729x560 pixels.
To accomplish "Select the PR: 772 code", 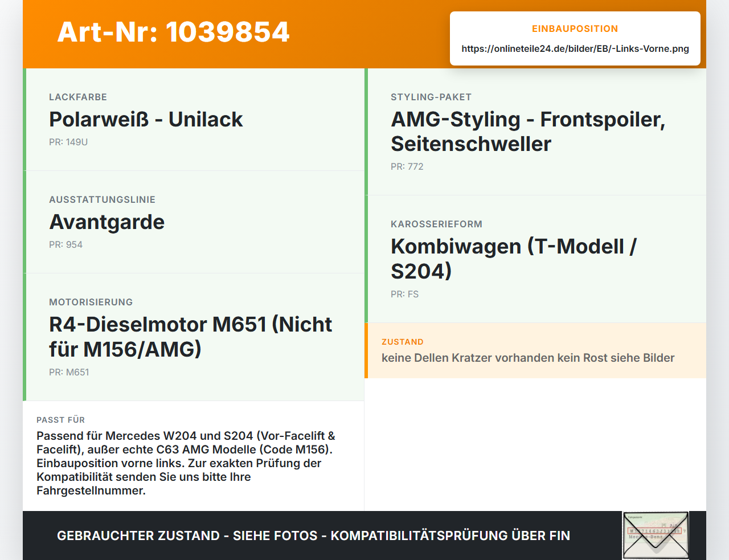I will coord(407,166).
